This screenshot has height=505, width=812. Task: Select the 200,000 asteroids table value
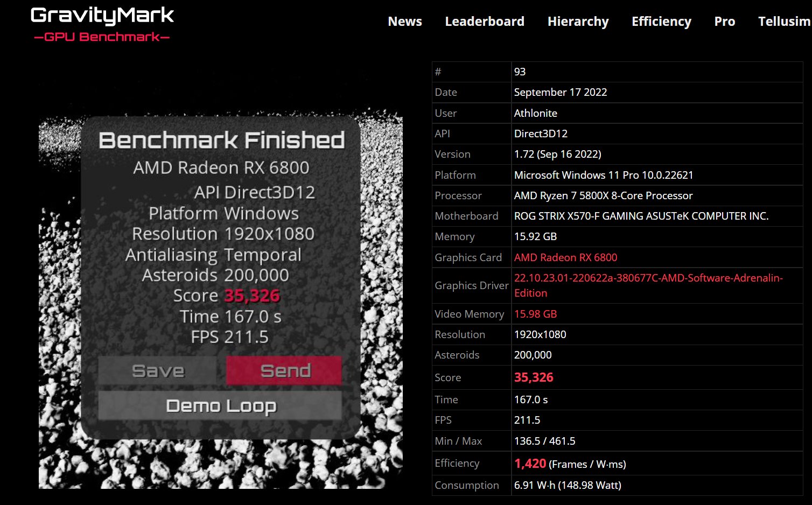tap(533, 355)
